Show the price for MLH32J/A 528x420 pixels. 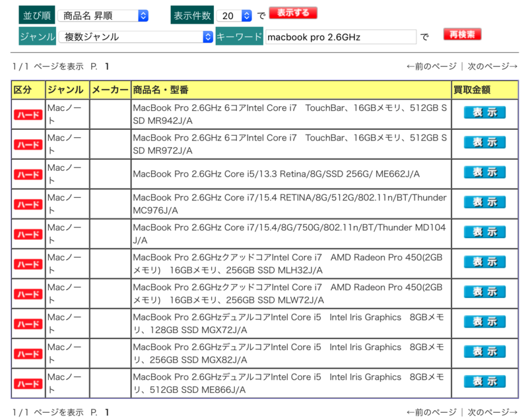[484, 262]
